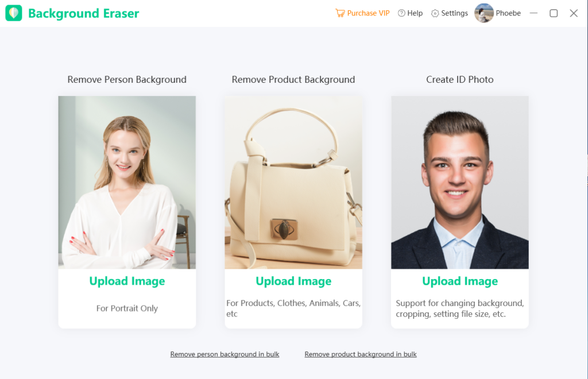Click the Remove Person Background heading

127,79
